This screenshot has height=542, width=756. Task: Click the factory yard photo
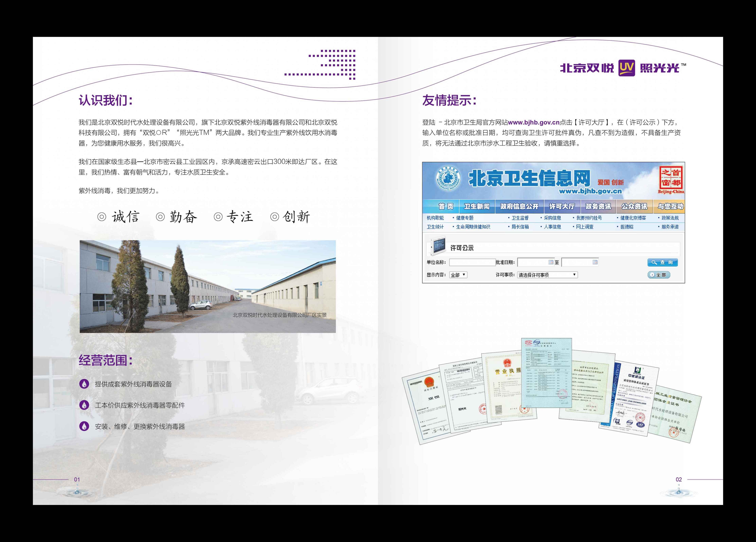point(208,287)
